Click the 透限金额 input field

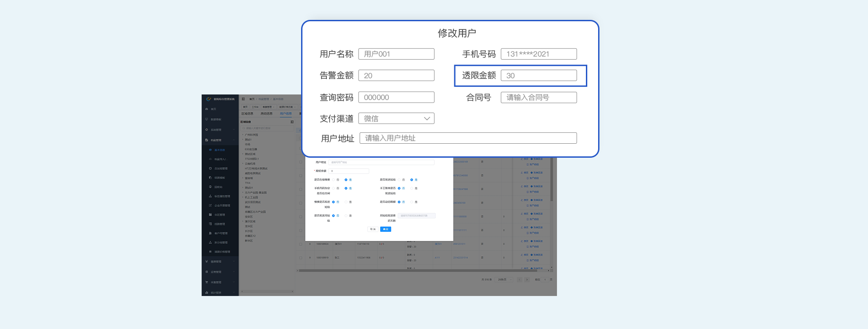click(x=538, y=75)
